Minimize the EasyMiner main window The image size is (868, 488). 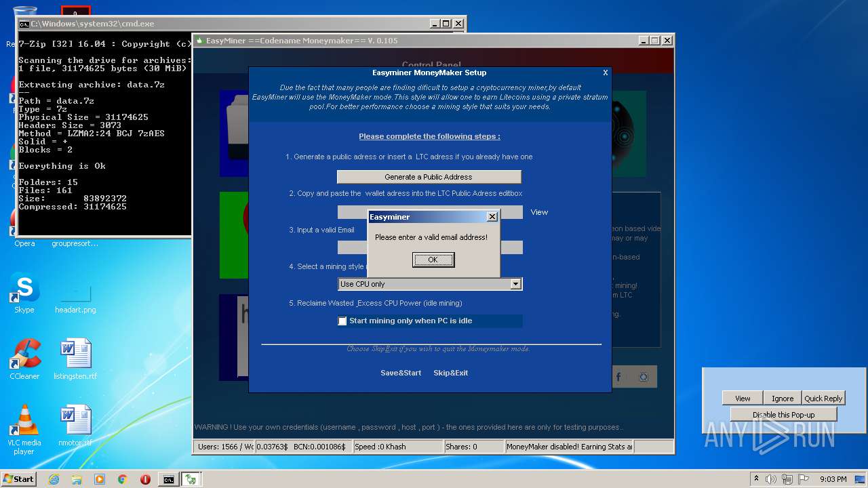[643, 41]
